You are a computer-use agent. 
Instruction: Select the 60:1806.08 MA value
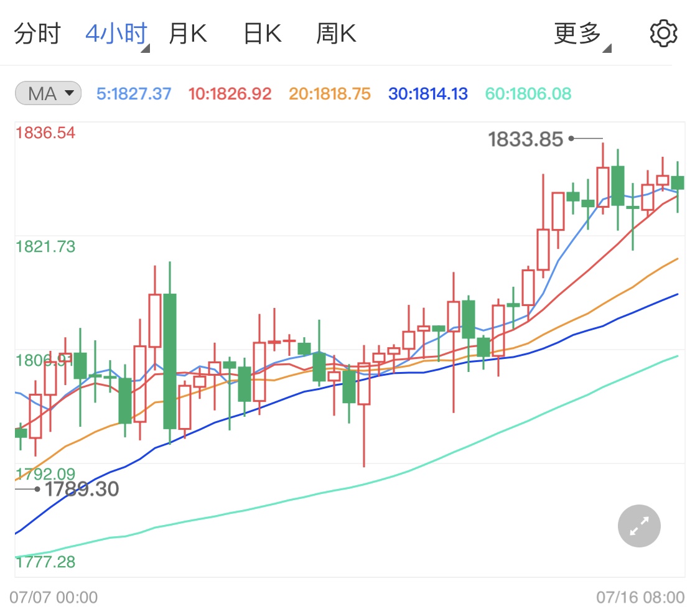(x=528, y=94)
